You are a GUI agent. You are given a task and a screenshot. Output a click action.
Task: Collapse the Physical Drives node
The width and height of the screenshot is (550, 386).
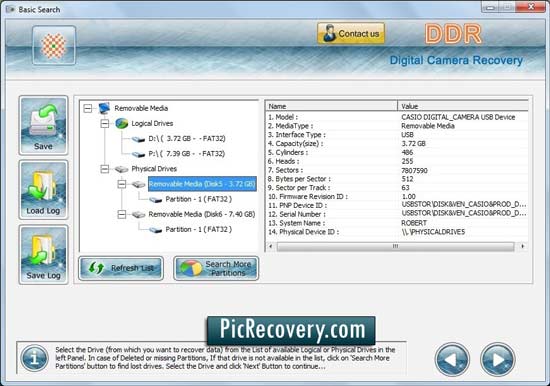pos(105,169)
